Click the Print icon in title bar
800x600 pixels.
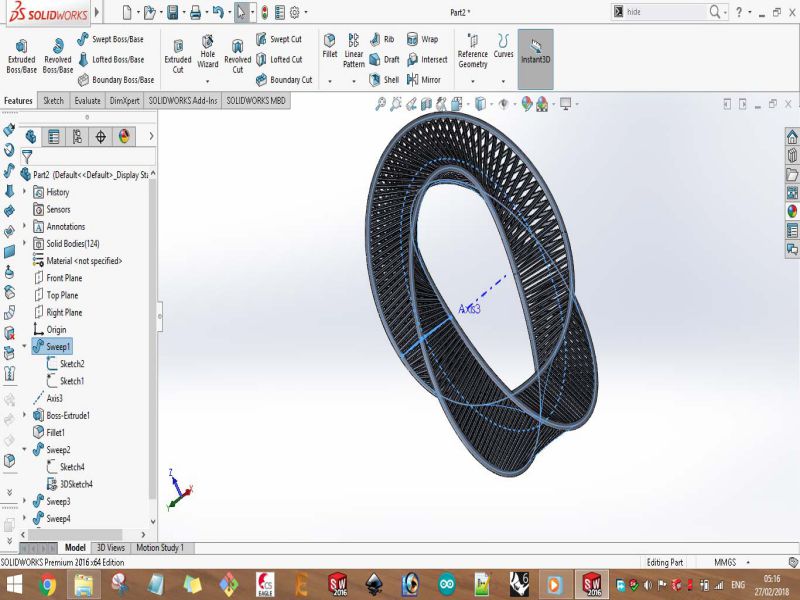[195, 12]
